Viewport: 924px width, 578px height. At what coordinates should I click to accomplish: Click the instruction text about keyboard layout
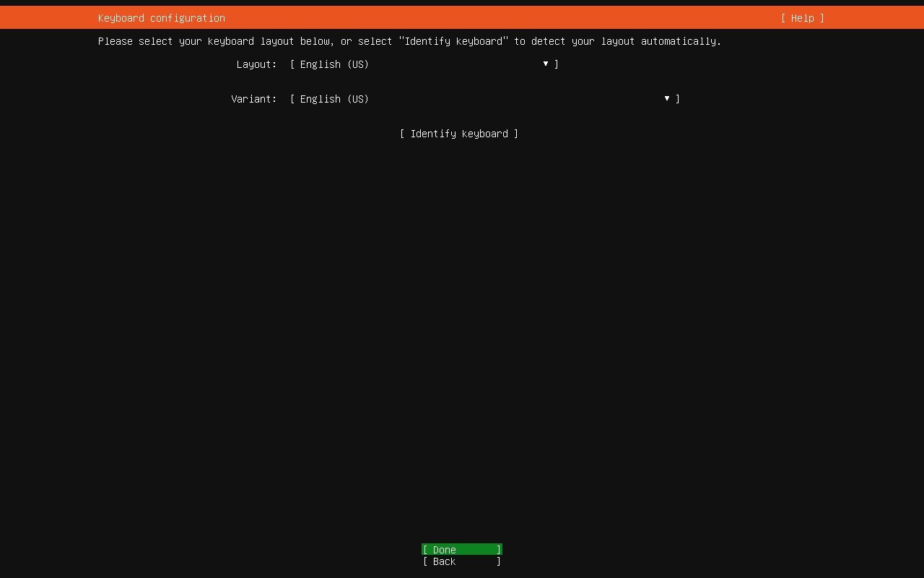click(x=409, y=41)
